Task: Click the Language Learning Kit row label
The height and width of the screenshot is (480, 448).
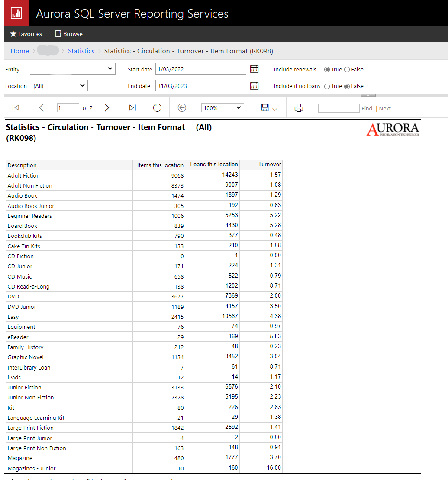Action: (36, 418)
